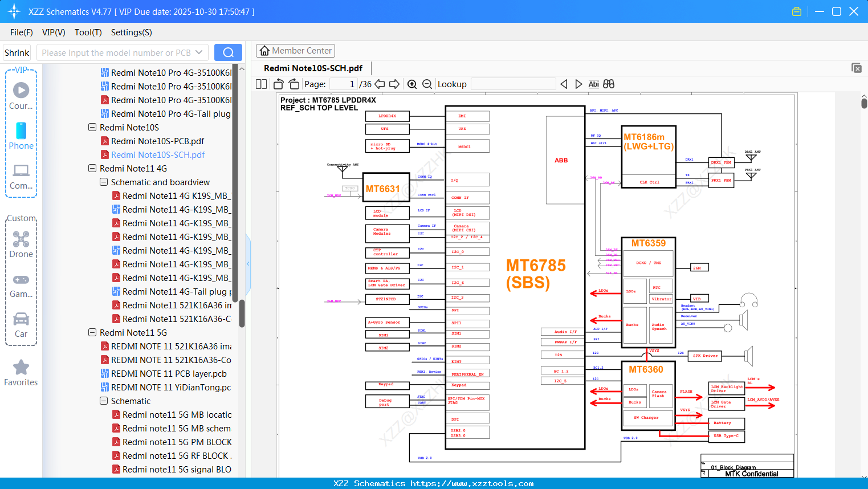Collapse the Redmi Note10S folder
Image resolution: width=868 pixels, height=489 pixels.
[x=92, y=127]
